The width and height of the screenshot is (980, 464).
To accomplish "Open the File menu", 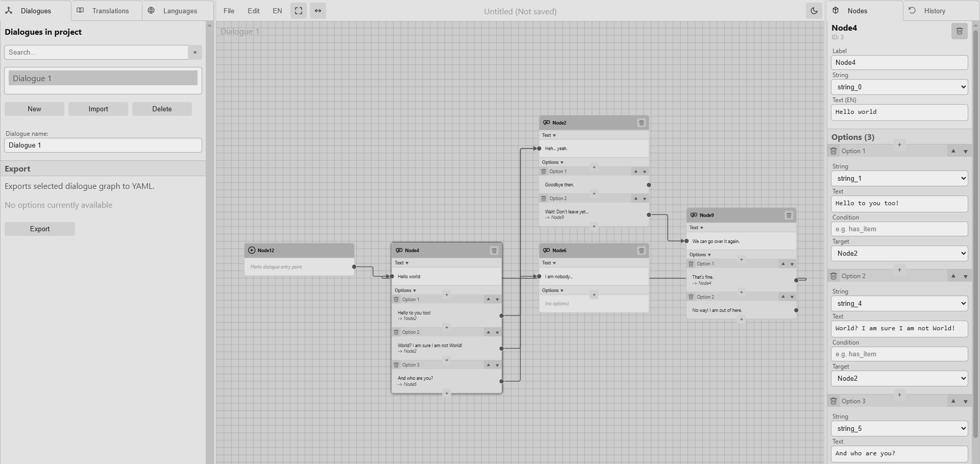I will click(x=229, y=11).
